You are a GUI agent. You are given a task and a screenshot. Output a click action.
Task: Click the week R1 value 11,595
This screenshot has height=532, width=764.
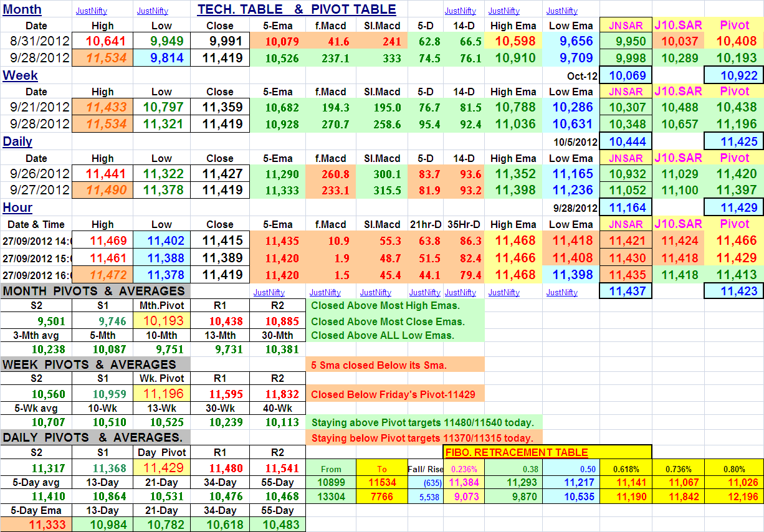pyautogui.click(x=219, y=394)
